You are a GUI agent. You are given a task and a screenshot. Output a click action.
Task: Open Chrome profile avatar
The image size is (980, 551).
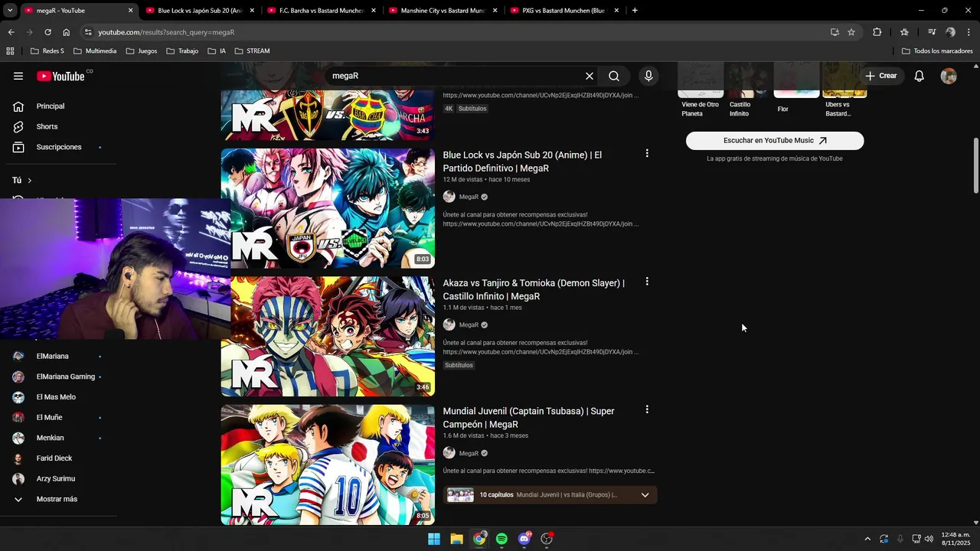click(x=950, y=32)
